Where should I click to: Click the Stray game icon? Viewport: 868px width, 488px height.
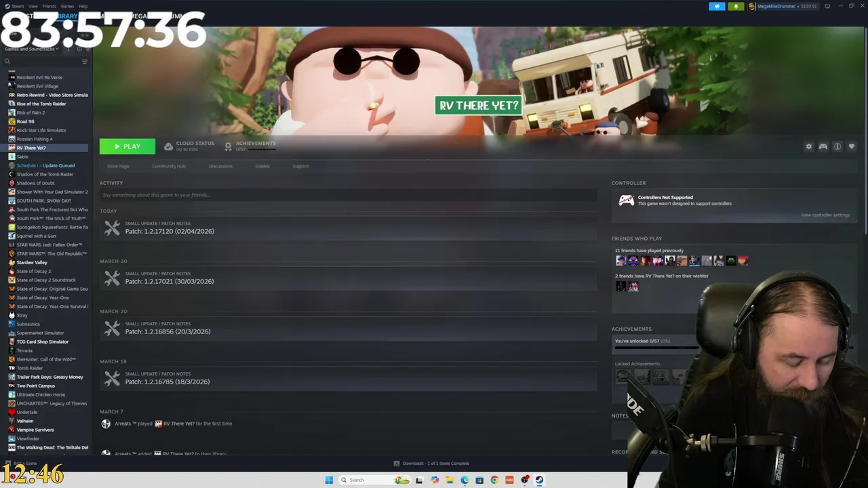(12, 315)
